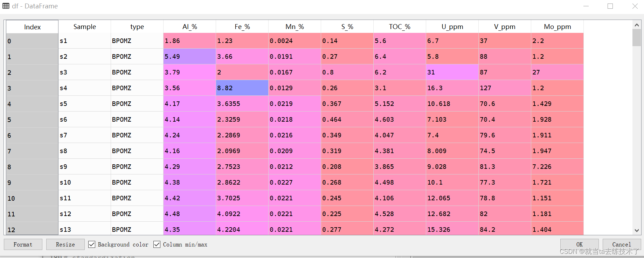Select the Mn_% cell with value 0.0024
This screenshot has width=644, height=258.
pos(295,41)
